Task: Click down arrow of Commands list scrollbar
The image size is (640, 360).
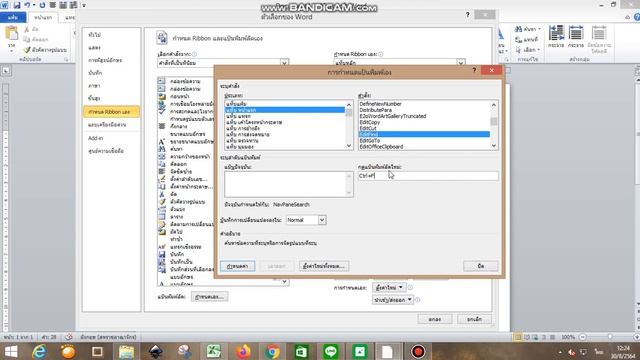Action: [x=494, y=146]
